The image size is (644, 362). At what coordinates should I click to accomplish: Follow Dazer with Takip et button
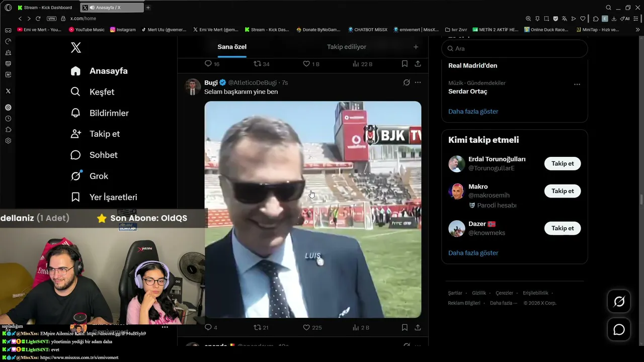coord(562,228)
